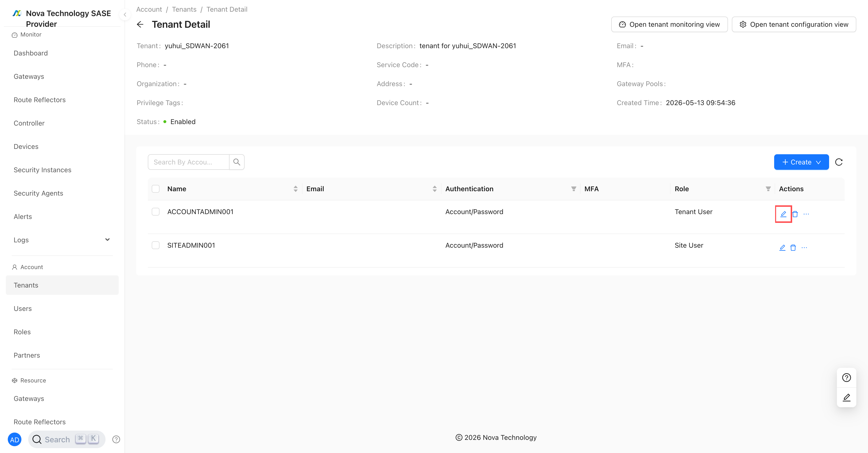Viewport: 868px width, 453px height.
Task: Focus the Search By Account field
Action: coord(188,162)
